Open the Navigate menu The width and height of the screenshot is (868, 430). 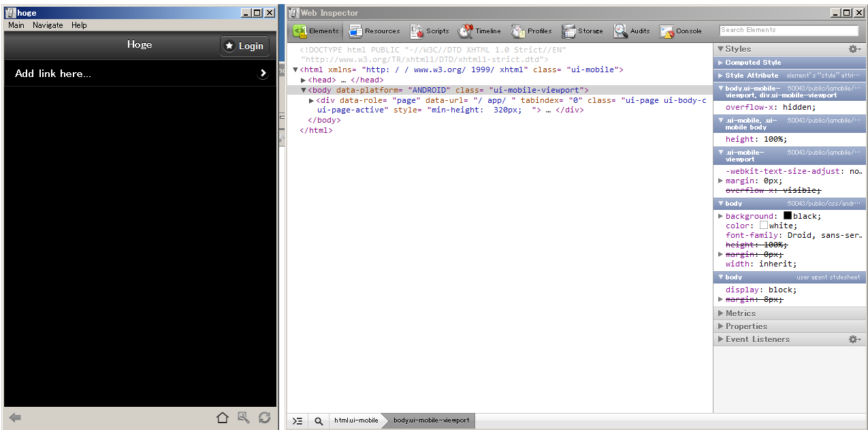pos(48,25)
